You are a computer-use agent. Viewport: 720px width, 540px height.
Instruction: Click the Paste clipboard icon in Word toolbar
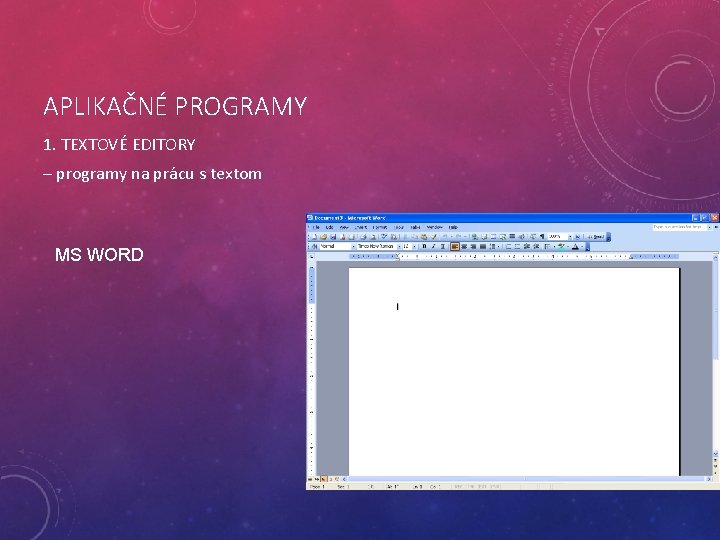[424, 237]
